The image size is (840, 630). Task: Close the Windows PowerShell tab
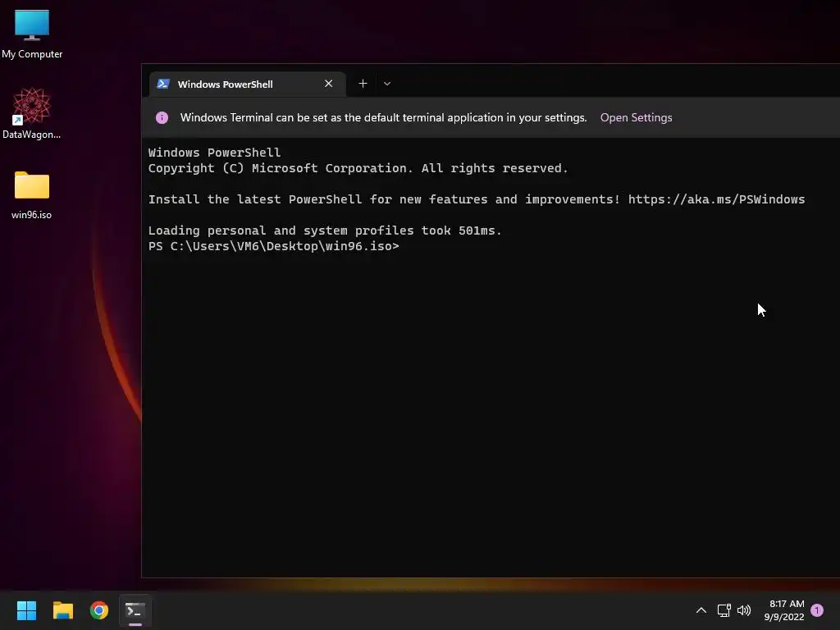point(328,84)
